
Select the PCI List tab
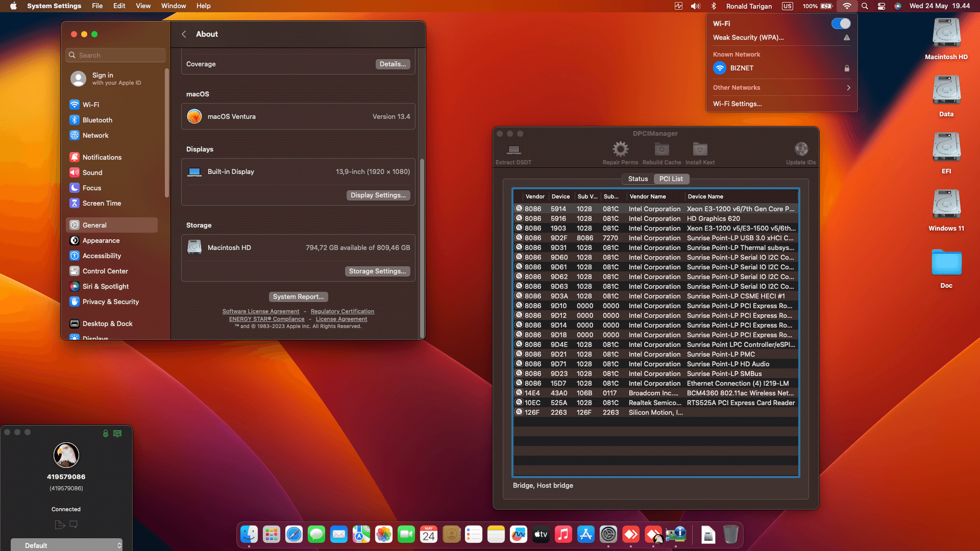(x=671, y=179)
